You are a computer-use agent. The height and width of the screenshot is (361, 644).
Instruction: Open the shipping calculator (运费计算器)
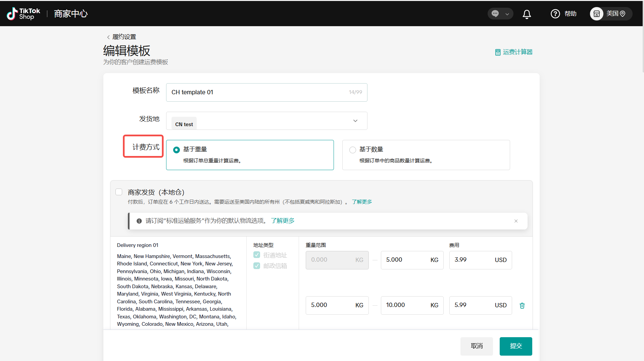click(x=514, y=52)
